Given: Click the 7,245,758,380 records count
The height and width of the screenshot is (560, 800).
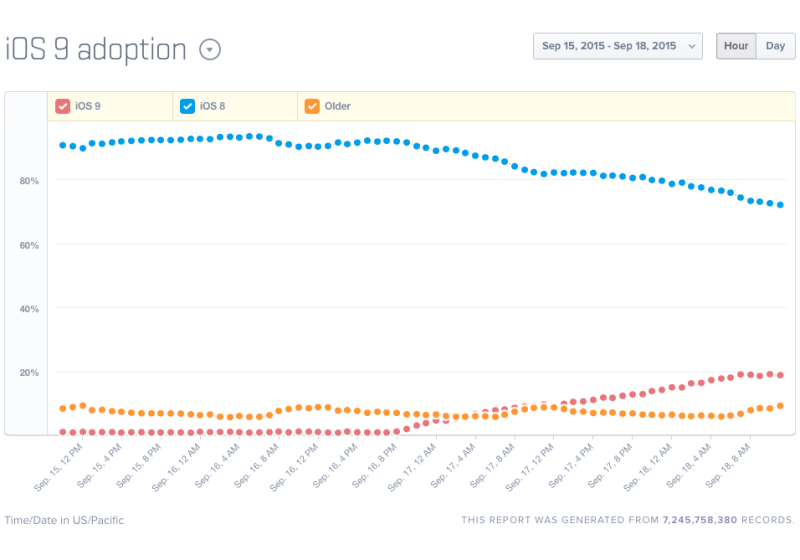Looking at the screenshot, I should tap(699, 520).
